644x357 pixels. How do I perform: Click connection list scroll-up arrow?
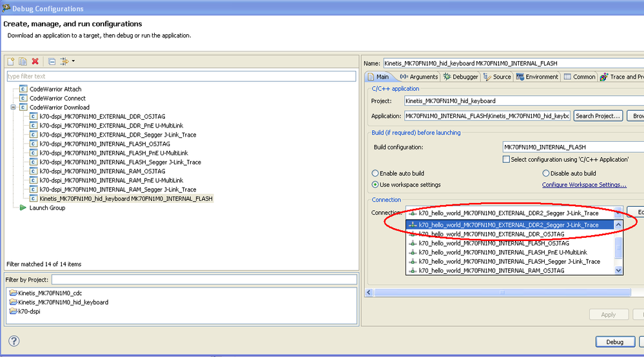(618, 224)
